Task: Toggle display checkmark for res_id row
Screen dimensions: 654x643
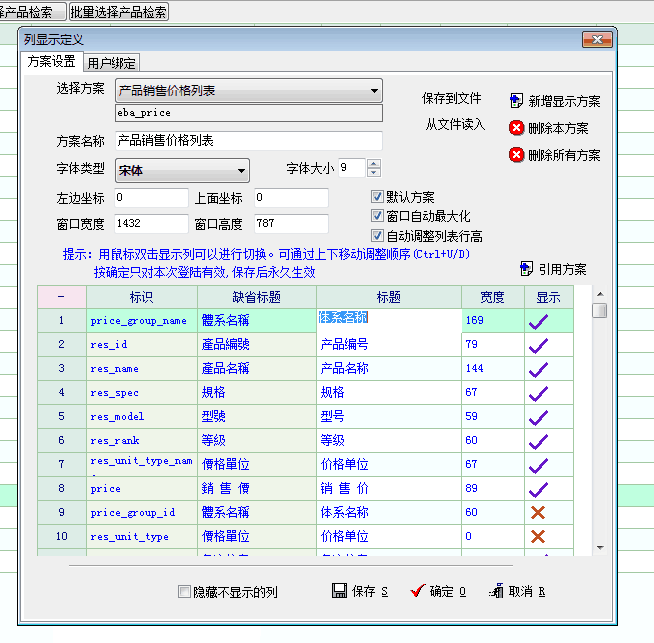Action: click(538, 344)
